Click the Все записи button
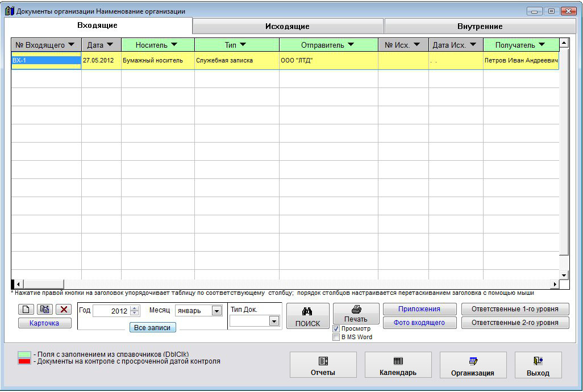The image size is (583, 392). click(x=153, y=328)
